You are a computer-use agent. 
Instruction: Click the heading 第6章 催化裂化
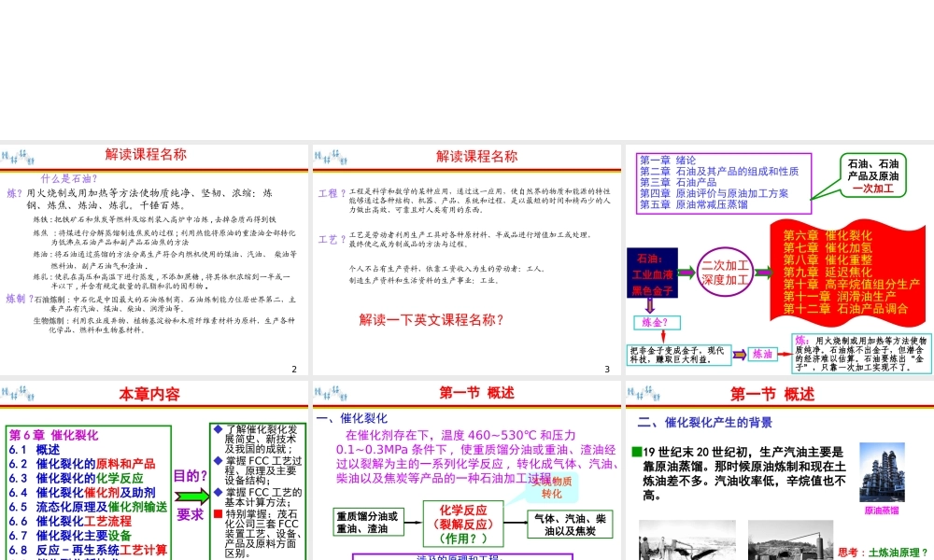53,436
